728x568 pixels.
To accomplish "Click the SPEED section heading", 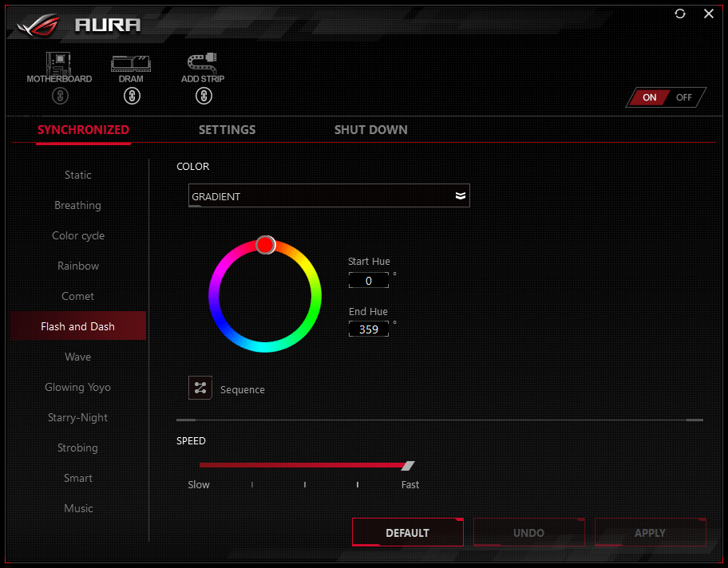I will pos(191,441).
